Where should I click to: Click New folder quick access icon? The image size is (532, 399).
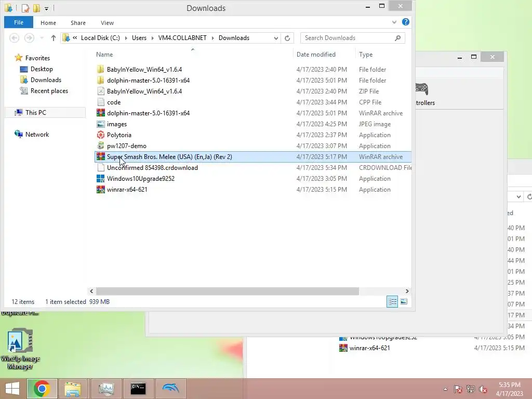tap(36, 8)
